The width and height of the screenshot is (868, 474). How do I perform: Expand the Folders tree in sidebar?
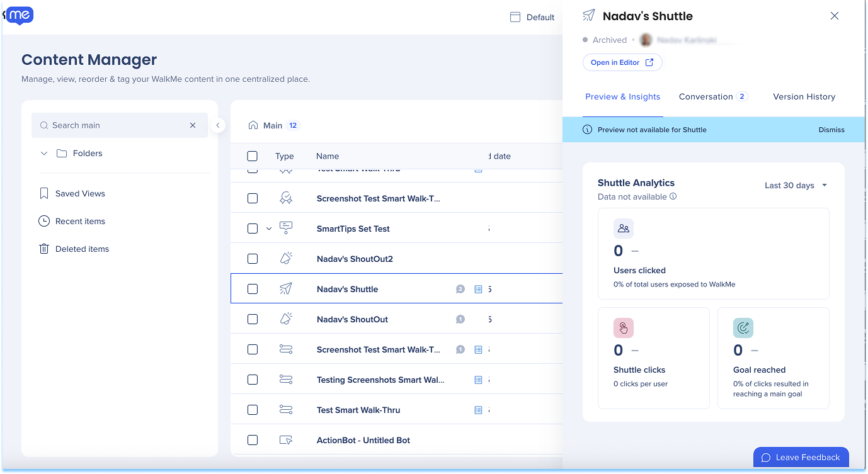[44, 154]
